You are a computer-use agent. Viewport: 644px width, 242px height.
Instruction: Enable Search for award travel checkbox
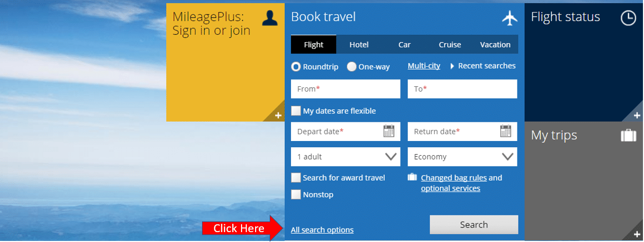[296, 178]
